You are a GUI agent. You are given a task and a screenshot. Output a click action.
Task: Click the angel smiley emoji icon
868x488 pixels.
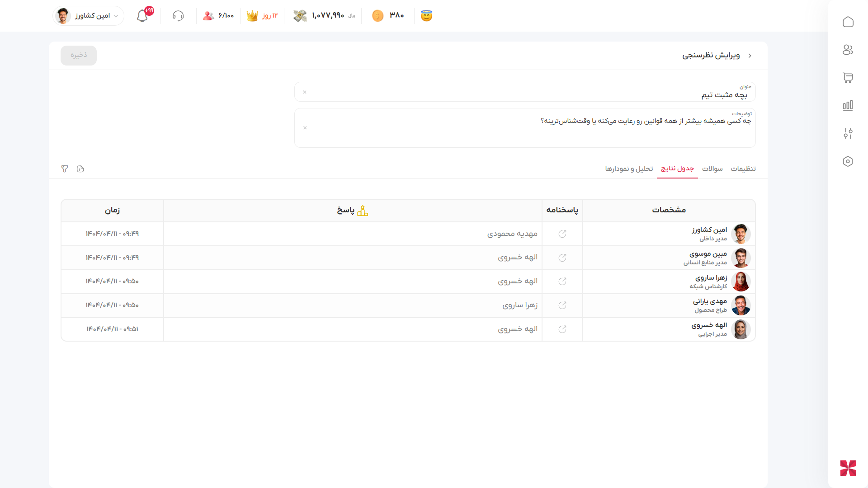coord(426,16)
